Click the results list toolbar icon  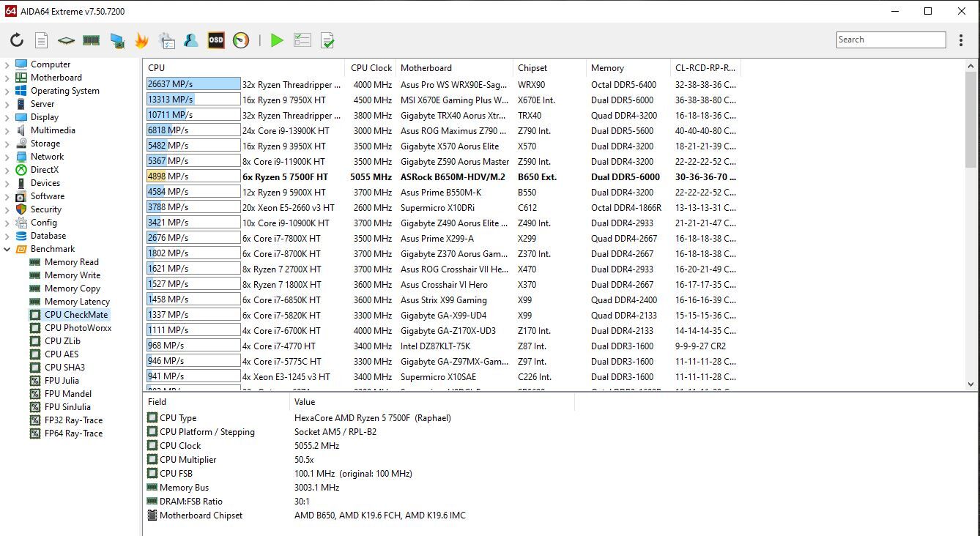302,41
